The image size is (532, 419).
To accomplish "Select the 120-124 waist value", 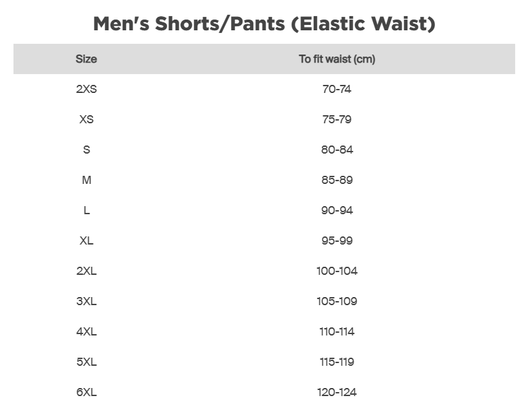I will point(337,392).
